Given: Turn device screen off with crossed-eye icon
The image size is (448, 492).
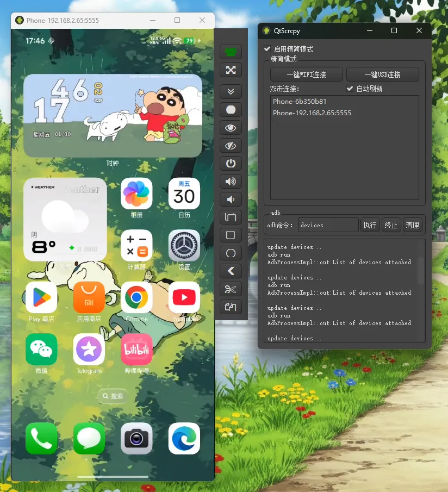Looking at the screenshot, I should [x=231, y=146].
